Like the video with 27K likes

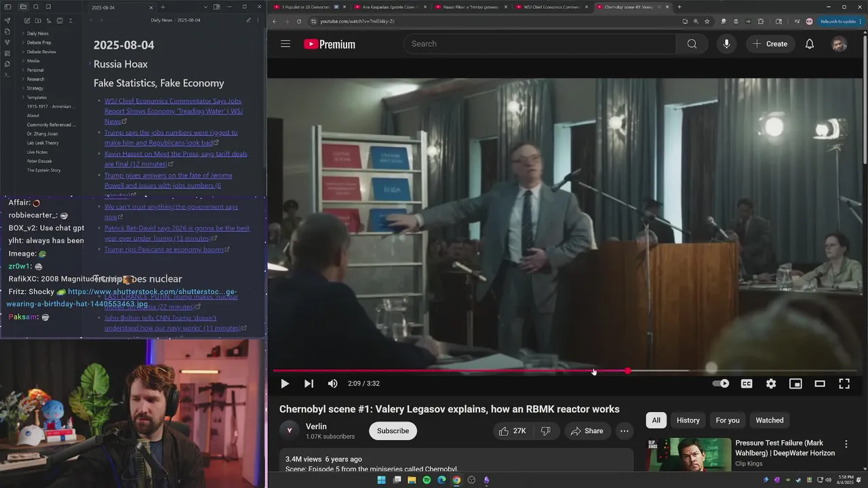(x=513, y=431)
